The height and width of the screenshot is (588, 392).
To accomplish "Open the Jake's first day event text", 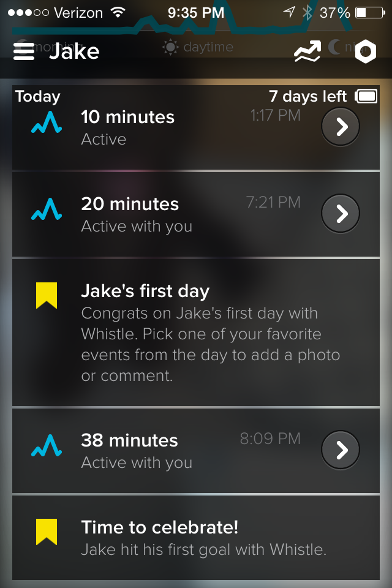I will click(208, 334).
